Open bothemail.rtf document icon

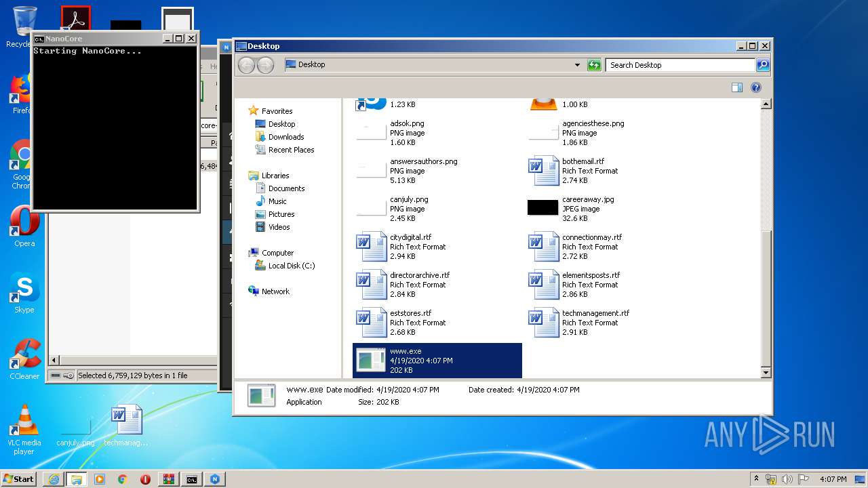click(x=543, y=171)
